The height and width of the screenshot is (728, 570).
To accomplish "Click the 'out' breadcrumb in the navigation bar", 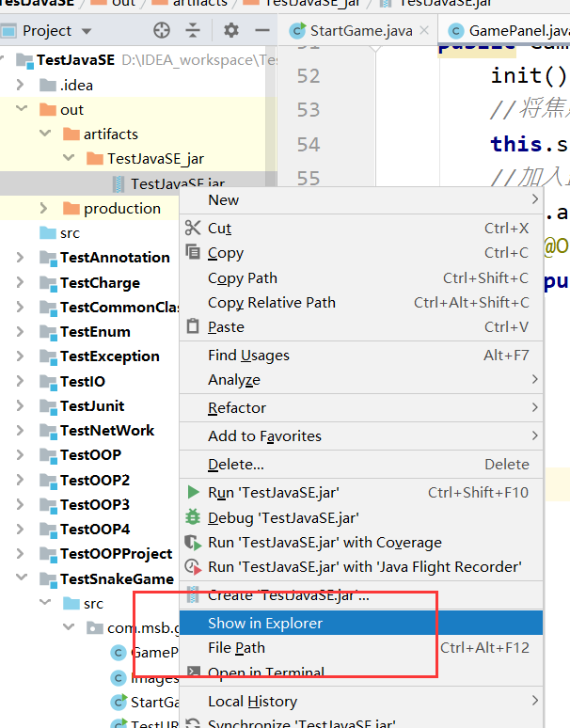I will point(123,3).
